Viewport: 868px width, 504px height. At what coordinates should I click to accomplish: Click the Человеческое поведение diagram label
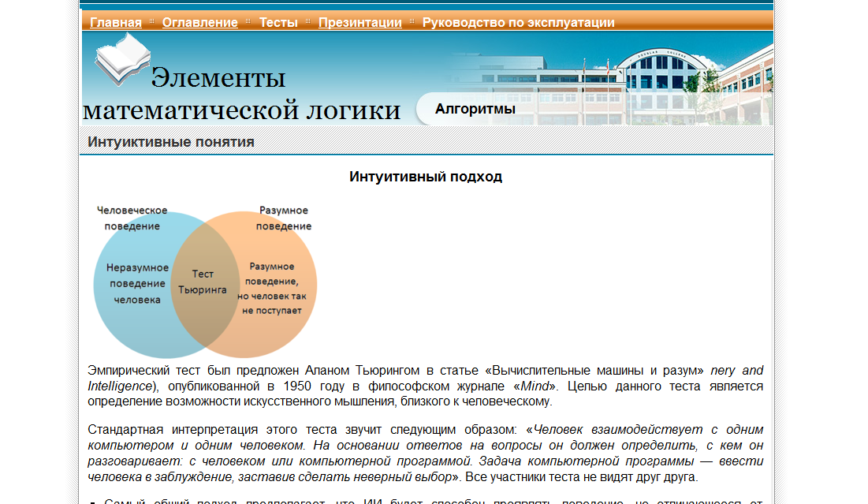point(132,218)
